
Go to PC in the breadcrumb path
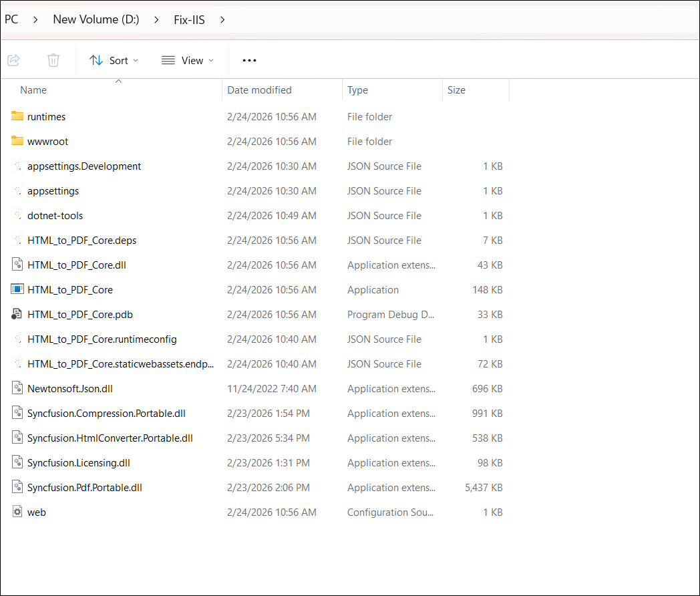click(11, 19)
